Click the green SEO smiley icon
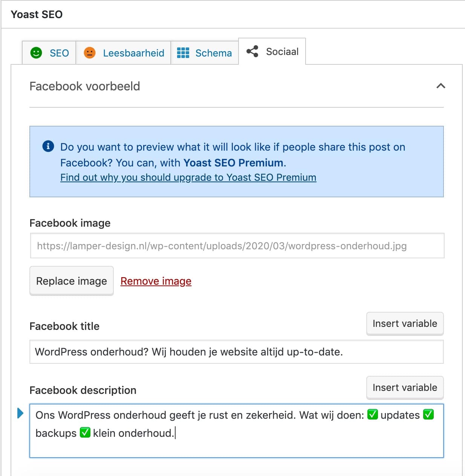 click(36, 53)
